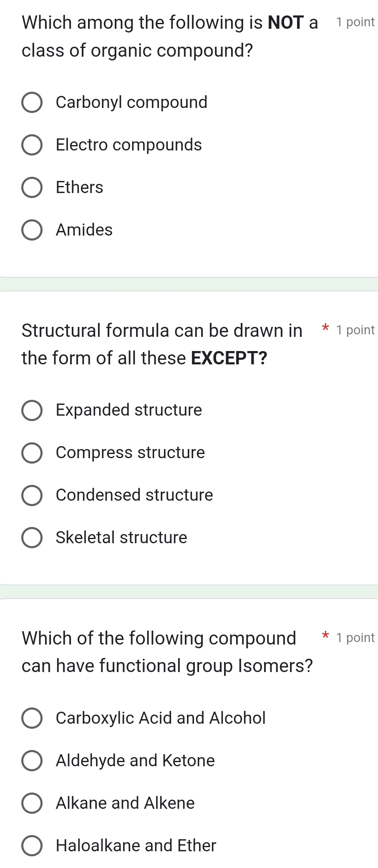Pick Skeletal structure radio button
This screenshot has width=378, height=868.
pos(32,538)
